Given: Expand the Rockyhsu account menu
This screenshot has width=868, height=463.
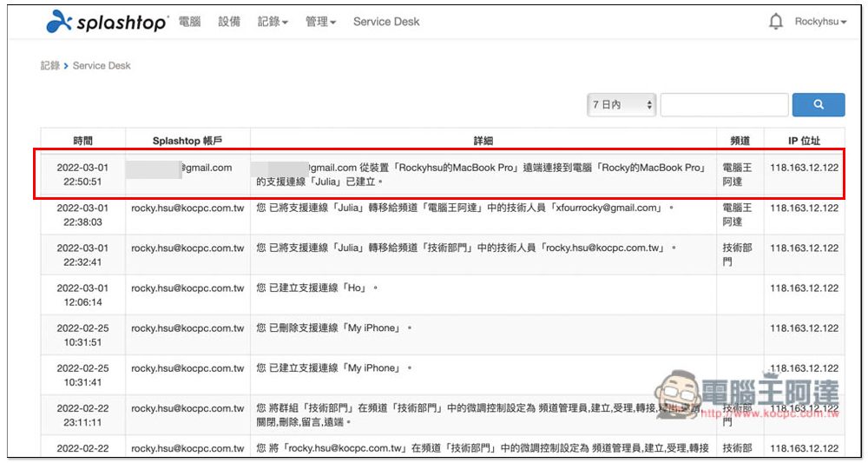Looking at the screenshot, I should coord(820,22).
